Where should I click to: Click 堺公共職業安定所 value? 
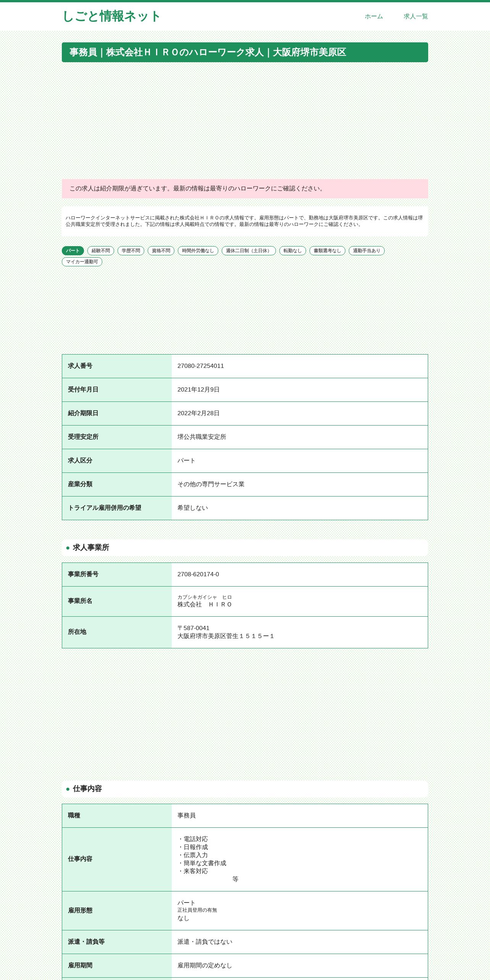(202, 437)
